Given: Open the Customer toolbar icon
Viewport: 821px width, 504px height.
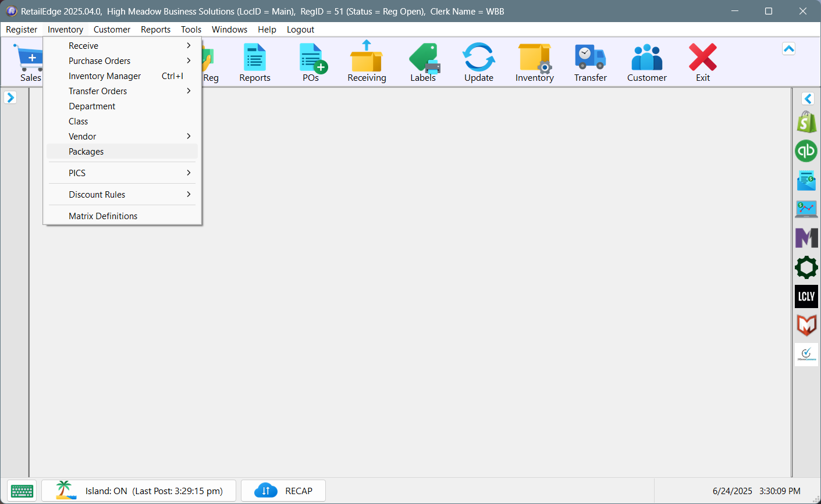Looking at the screenshot, I should coord(647,62).
